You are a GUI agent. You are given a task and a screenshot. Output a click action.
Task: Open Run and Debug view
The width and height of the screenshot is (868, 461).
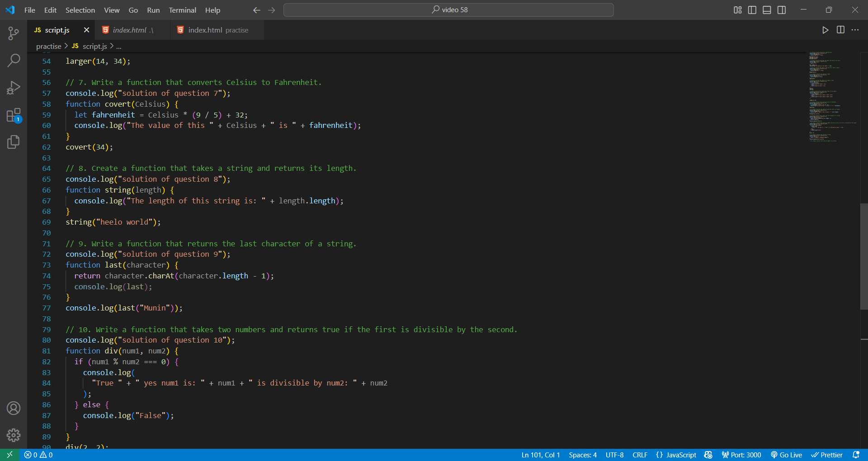tap(14, 87)
